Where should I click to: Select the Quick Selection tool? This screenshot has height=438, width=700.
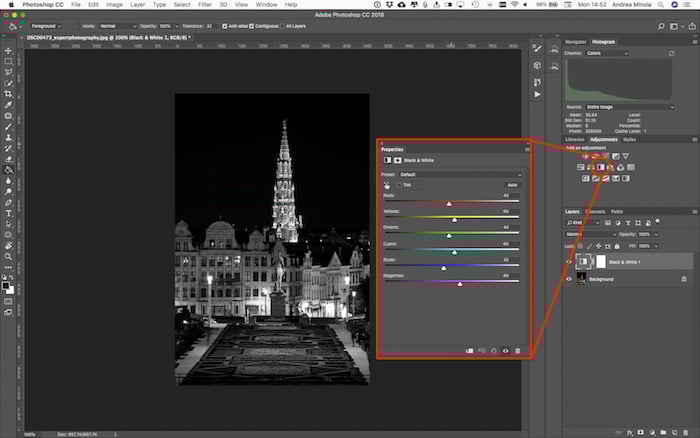coord(8,83)
